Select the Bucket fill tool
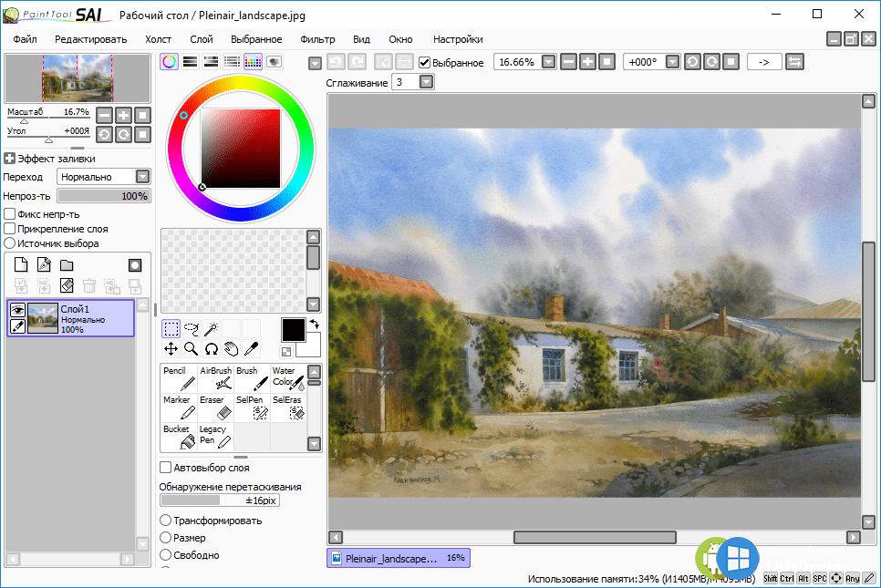 pos(179,437)
